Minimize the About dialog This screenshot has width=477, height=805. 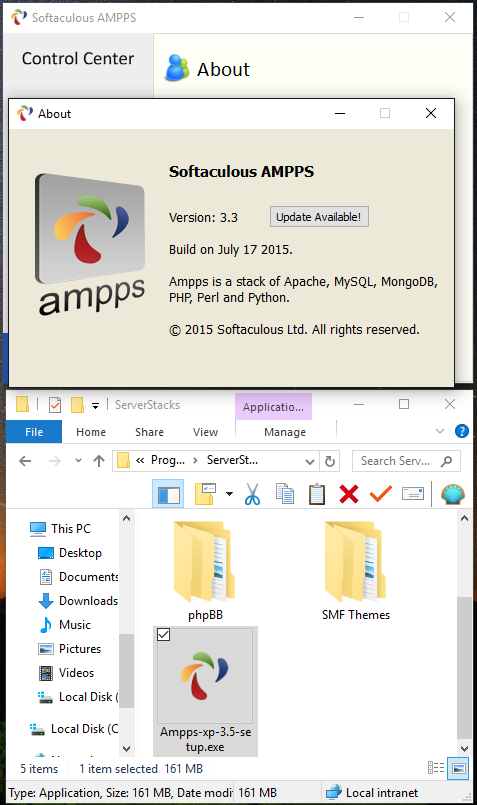340,113
